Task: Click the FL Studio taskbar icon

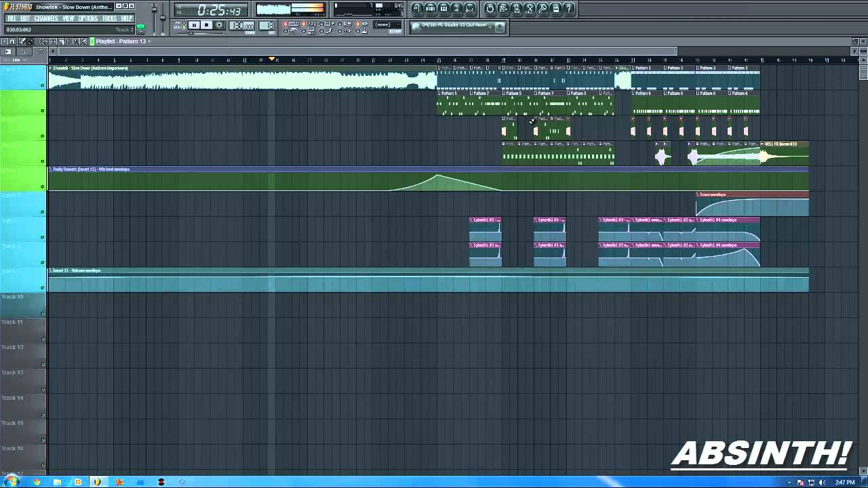Action: tap(98, 482)
